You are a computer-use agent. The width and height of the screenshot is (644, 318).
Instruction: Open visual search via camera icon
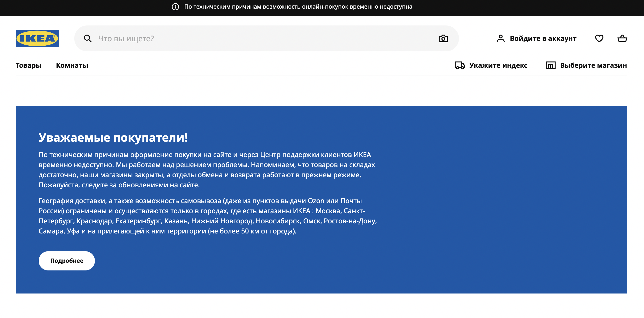443,38
